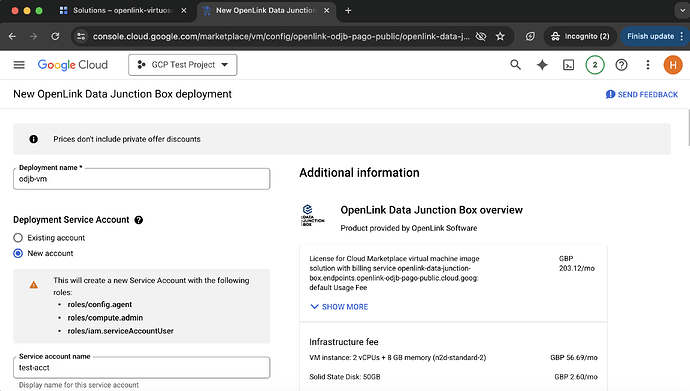
Task: Switch to the Solutions openlink-virtuoso tab
Action: pos(122,11)
